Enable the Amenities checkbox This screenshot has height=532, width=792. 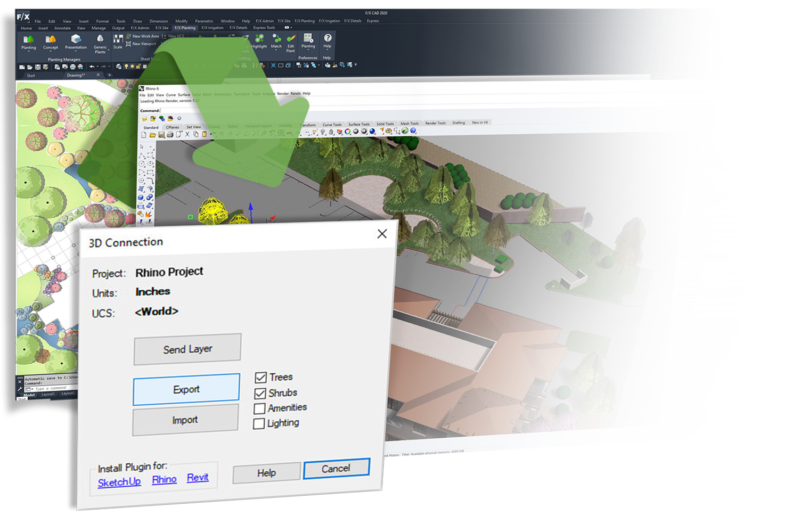point(259,408)
